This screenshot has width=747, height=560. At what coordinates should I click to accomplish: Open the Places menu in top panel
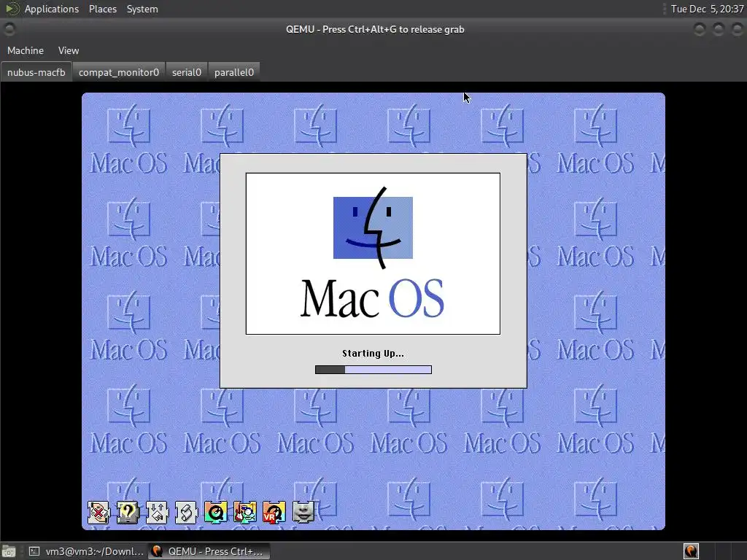click(102, 9)
